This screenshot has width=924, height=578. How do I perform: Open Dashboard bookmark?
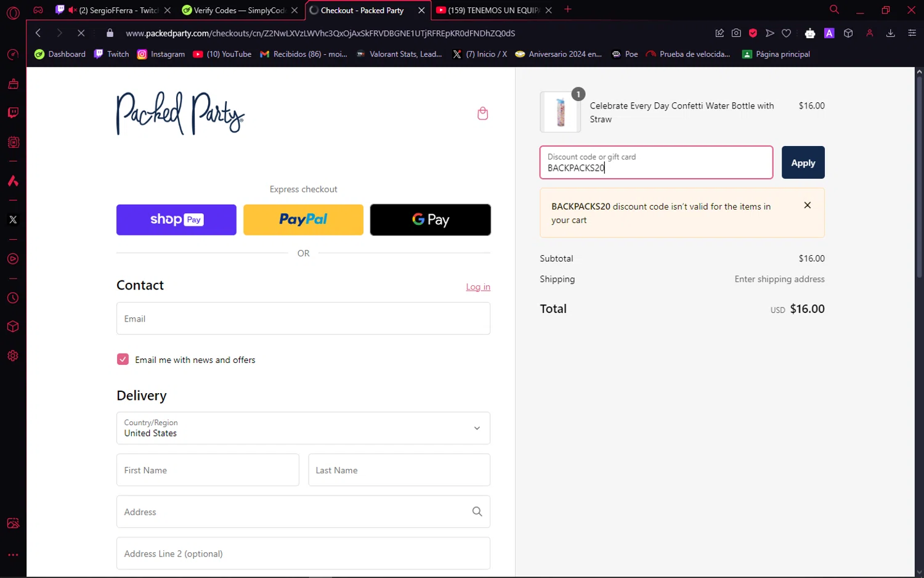pyautogui.click(x=60, y=54)
